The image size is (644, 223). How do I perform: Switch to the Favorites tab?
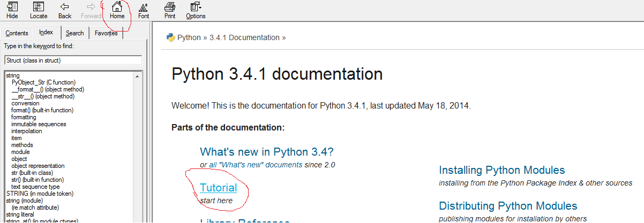tap(106, 33)
